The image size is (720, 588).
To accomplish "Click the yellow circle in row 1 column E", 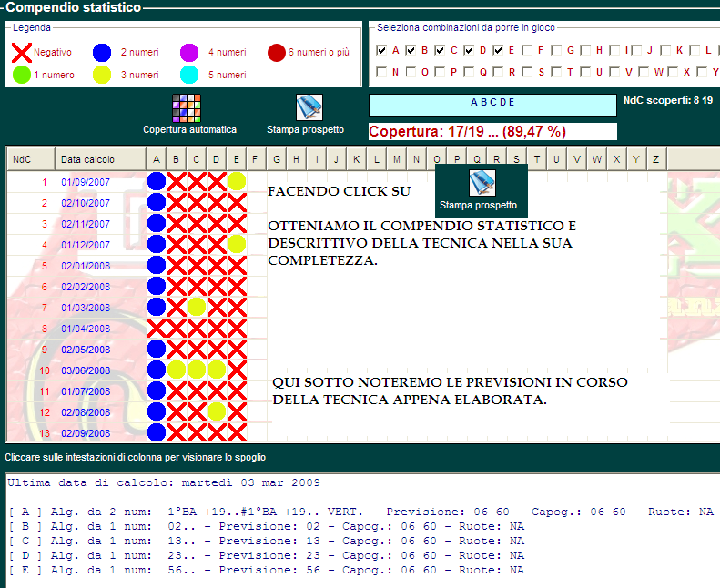I will point(237,181).
